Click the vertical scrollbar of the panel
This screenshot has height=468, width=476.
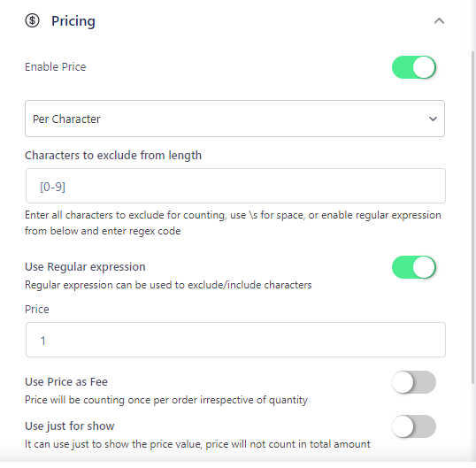(473, 217)
